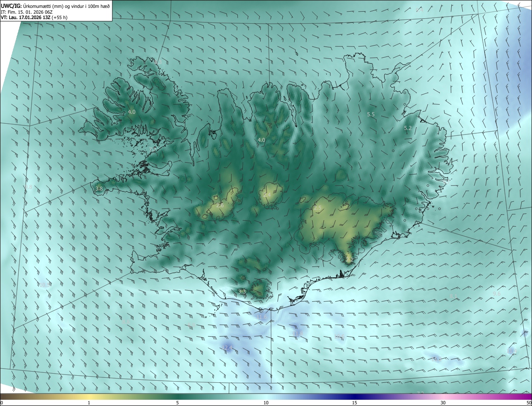This screenshot has height=406, width=532.
Task: Click the '30' tick on the color scale
Action: pyautogui.click(x=443, y=403)
